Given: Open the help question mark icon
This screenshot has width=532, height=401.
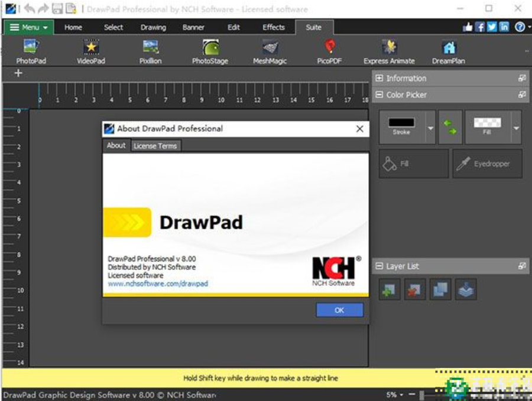Looking at the screenshot, I should pos(520,27).
